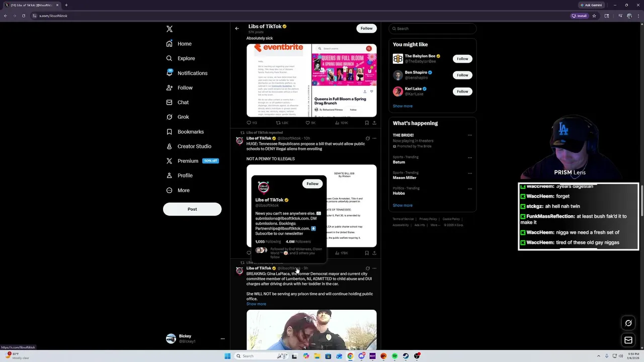Repost the eventbrite post with 1.9K reposts
Screen dimensions: 644x362
(x=282, y=123)
